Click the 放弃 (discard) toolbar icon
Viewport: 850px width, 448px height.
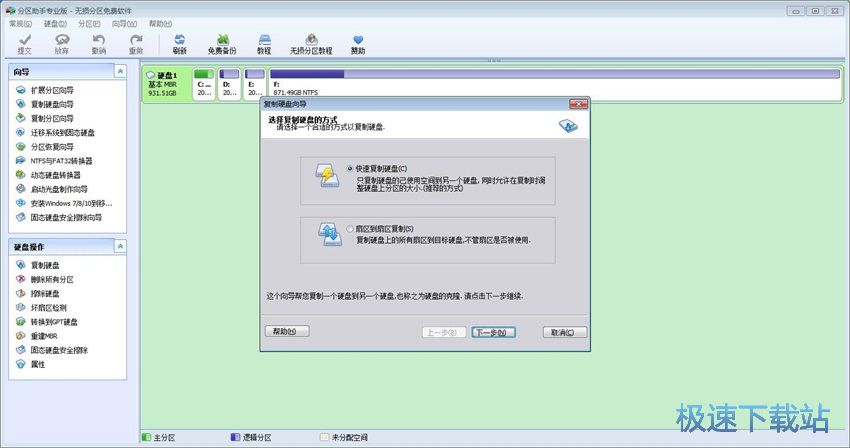pos(62,44)
